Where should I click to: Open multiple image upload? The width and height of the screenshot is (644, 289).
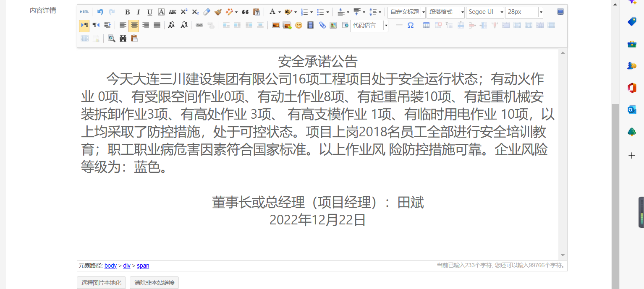coord(287,25)
